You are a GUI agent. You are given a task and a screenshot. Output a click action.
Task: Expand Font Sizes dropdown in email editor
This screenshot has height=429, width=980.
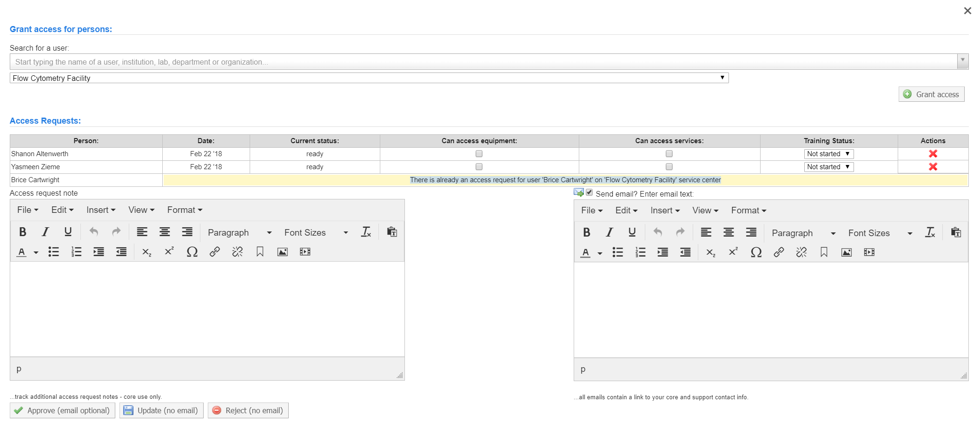(880, 233)
